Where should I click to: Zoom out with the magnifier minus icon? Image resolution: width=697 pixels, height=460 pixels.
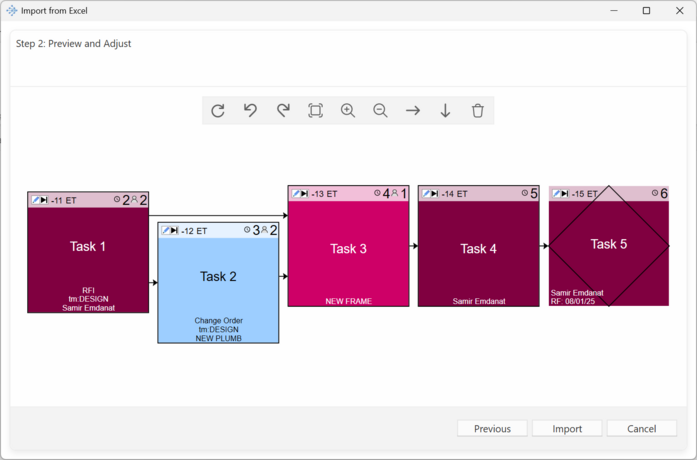[380, 111]
